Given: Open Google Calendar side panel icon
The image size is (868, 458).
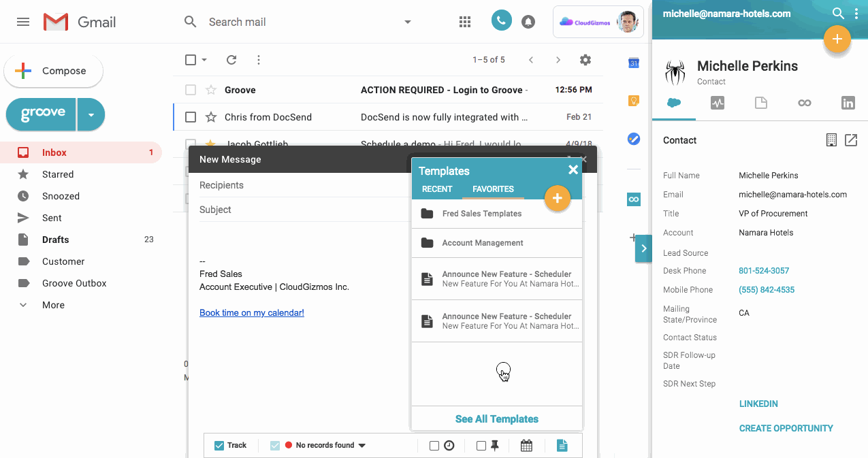Looking at the screenshot, I should tap(634, 63).
